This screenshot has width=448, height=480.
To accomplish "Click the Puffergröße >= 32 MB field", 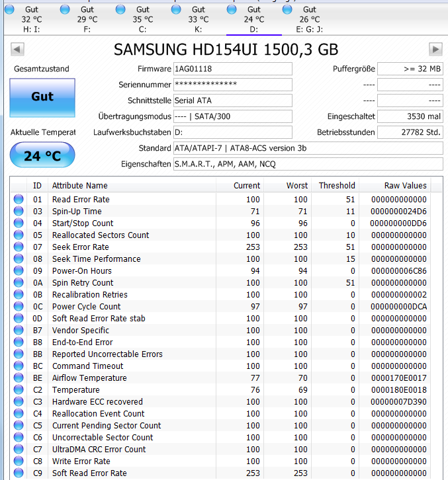I will point(410,69).
